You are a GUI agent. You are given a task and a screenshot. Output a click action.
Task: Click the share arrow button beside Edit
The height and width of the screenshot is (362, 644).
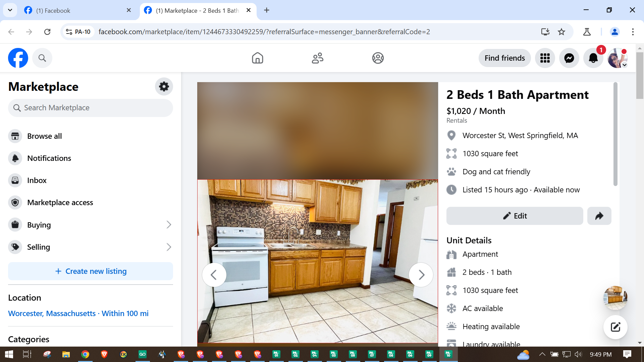coord(599,216)
